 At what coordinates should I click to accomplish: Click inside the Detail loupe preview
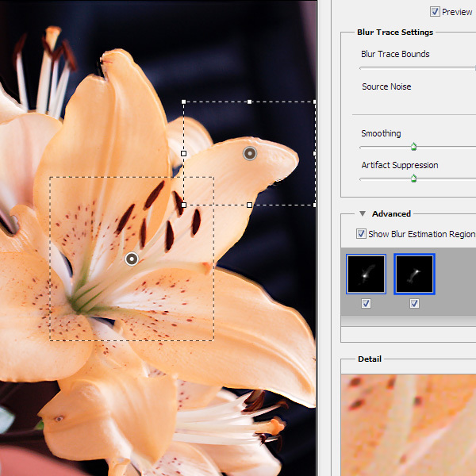pyautogui.click(x=409, y=424)
